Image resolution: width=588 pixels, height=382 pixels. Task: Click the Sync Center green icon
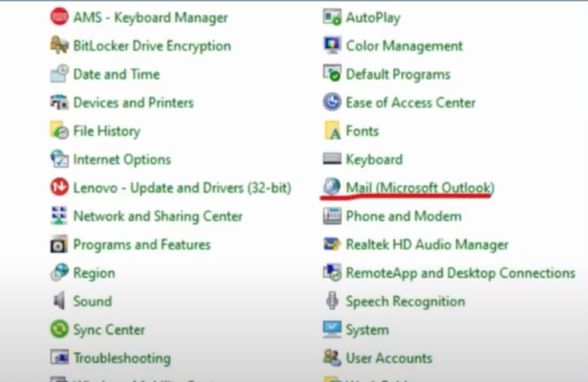click(59, 330)
